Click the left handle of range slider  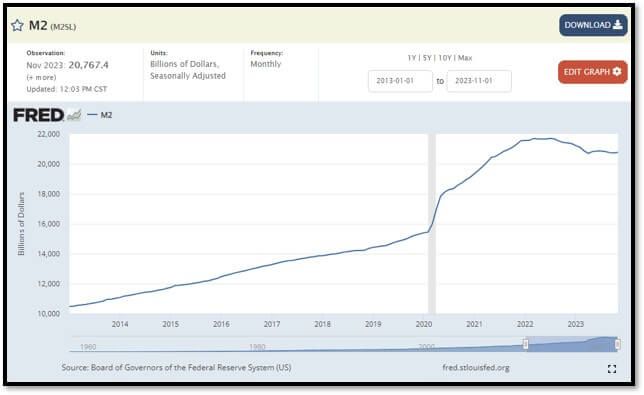click(525, 344)
